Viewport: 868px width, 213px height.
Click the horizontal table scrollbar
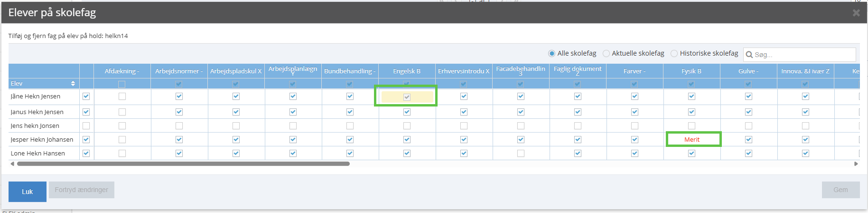coord(183,164)
